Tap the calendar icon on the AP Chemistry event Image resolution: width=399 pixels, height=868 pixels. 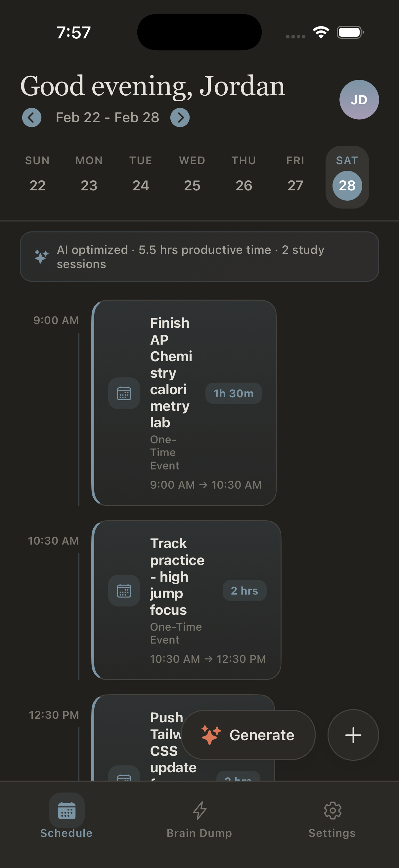pos(124,393)
